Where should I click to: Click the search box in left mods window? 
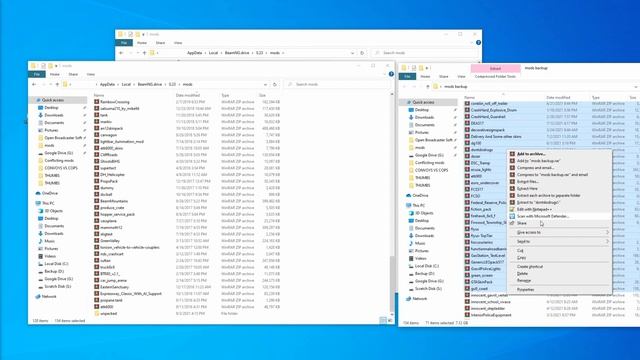[x=337, y=84]
